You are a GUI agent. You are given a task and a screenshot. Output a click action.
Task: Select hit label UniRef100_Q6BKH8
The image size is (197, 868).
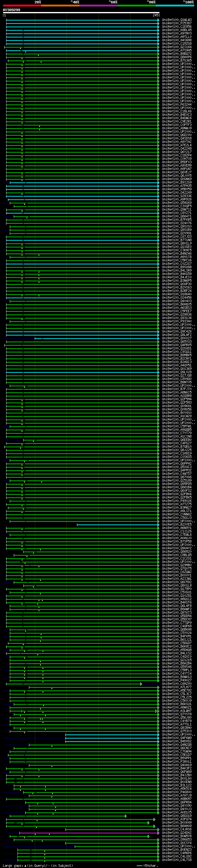177,629
